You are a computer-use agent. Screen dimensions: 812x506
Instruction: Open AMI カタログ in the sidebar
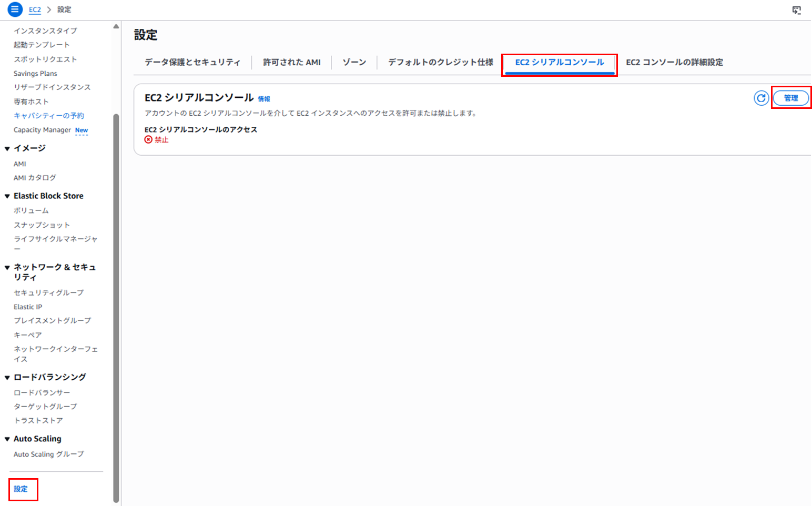click(35, 178)
